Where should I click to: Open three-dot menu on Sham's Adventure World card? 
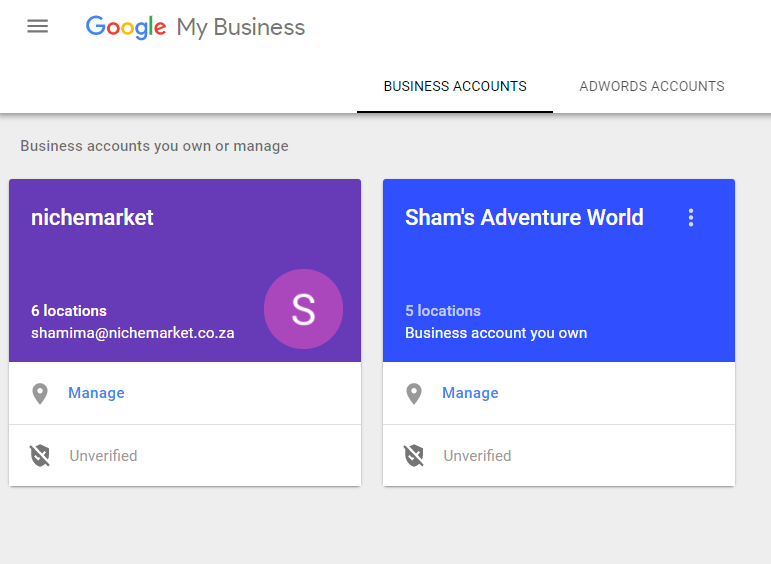pyautogui.click(x=691, y=217)
